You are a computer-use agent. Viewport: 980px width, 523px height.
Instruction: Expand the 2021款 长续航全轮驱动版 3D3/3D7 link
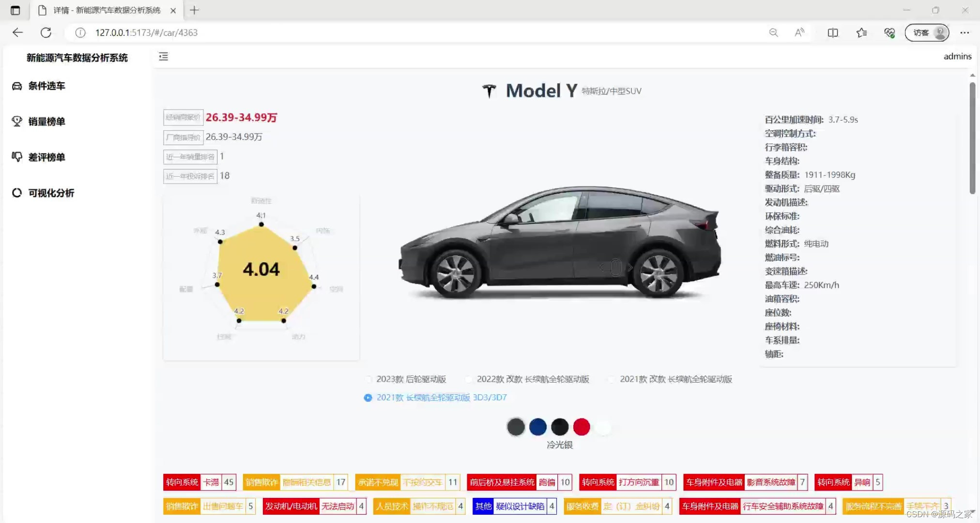[x=442, y=397]
